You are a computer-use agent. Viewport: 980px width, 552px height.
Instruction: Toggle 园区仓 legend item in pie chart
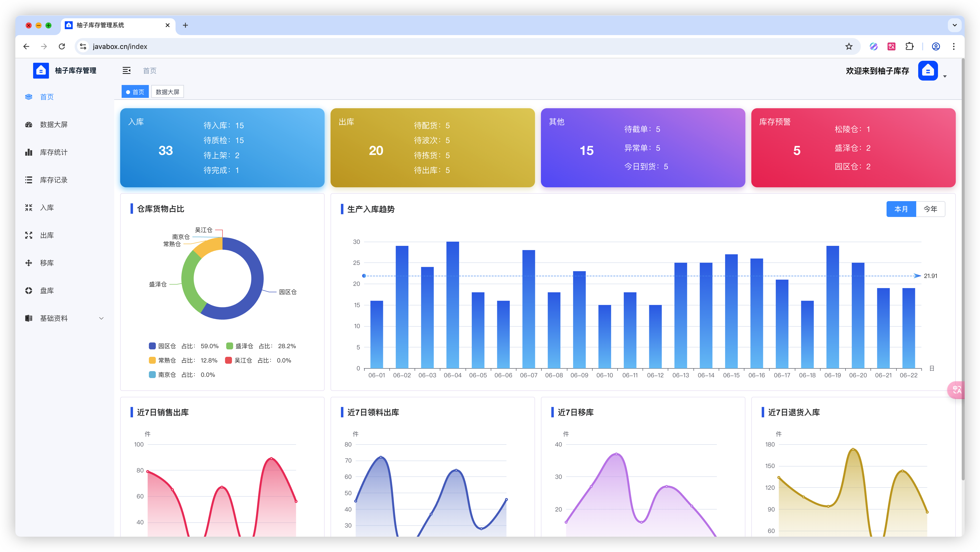167,346
